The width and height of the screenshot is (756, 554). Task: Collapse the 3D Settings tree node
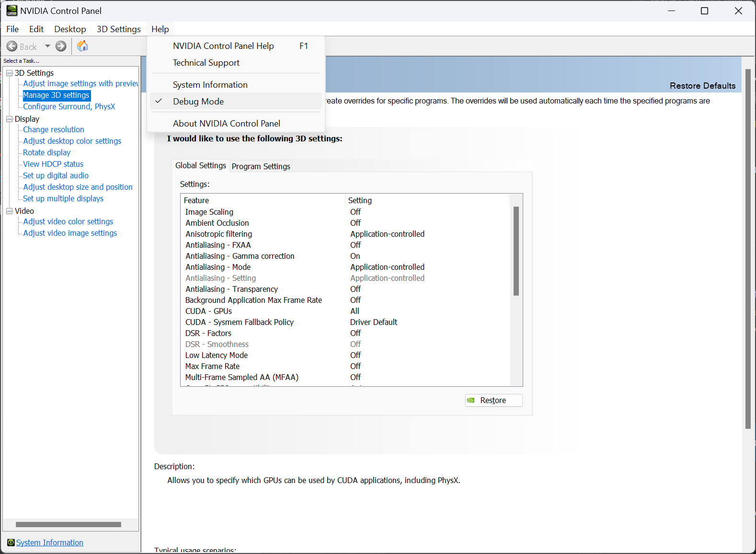pyautogui.click(x=9, y=73)
